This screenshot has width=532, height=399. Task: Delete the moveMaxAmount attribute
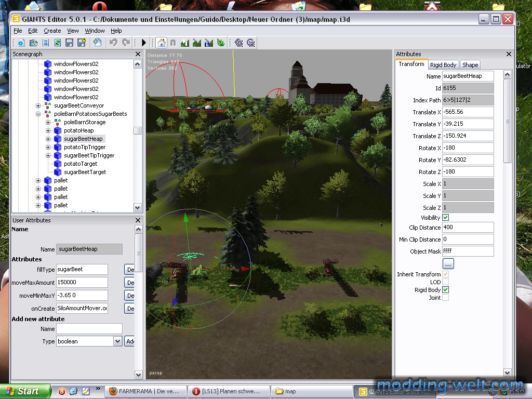[129, 282]
